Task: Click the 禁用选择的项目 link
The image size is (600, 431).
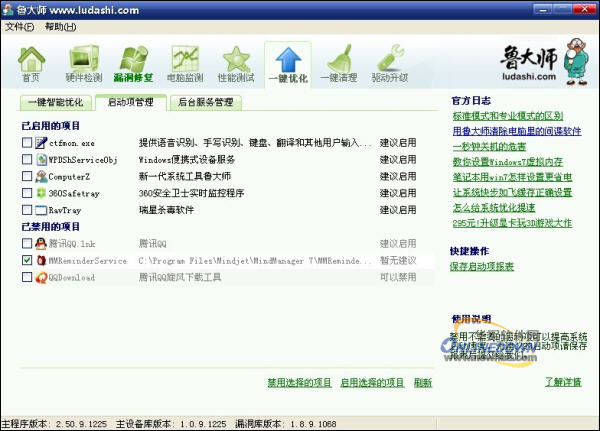Action: click(299, 383)
